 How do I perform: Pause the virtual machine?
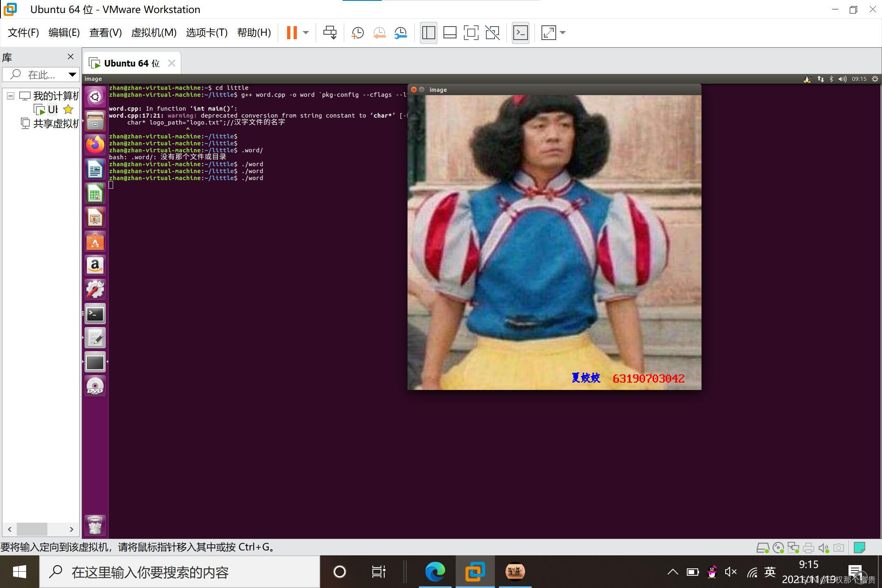click(292, 33)
